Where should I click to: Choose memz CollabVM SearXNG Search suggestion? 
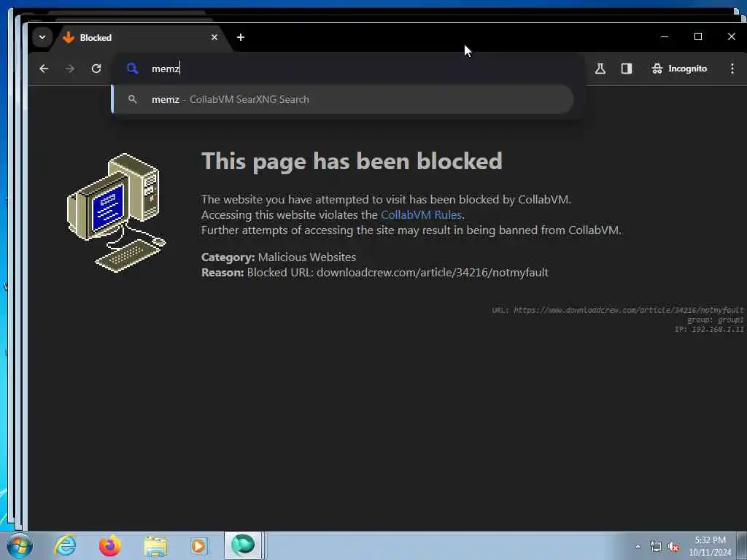point(342,99)
